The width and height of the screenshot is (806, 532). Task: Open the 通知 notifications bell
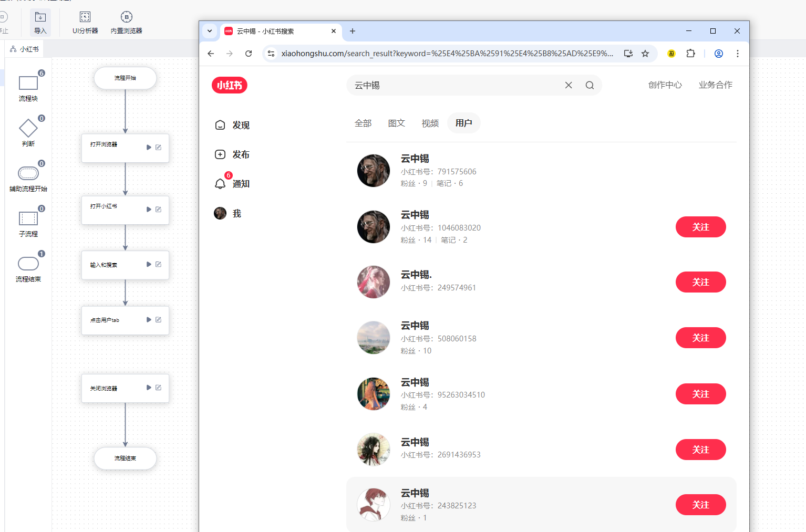(x=220, y=184)
